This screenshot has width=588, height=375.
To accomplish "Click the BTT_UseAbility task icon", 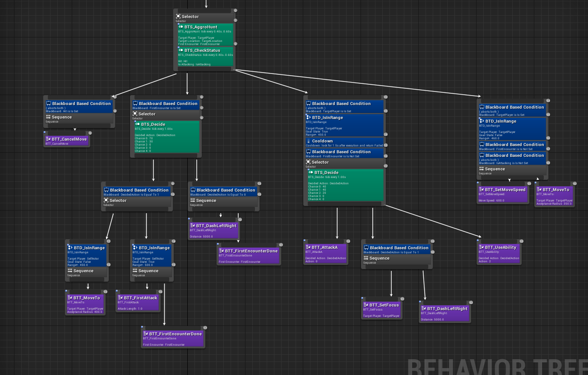I will pos(482,247).
